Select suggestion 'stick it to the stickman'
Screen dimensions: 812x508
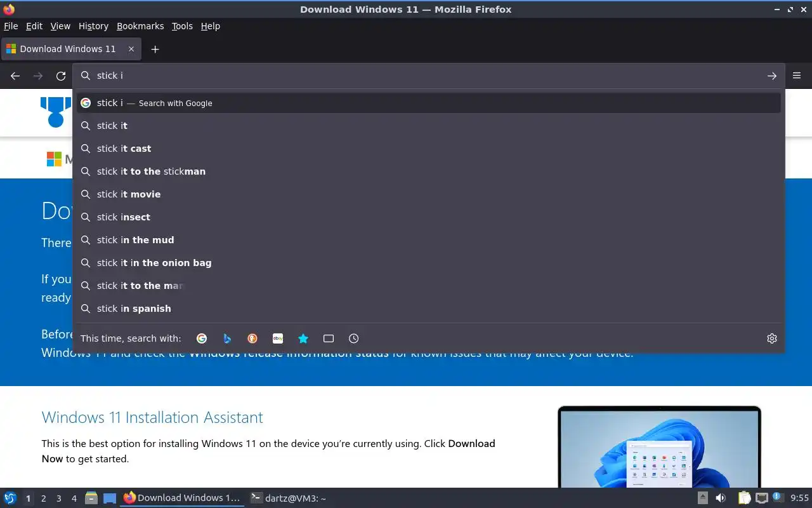[x=429, y=171]
